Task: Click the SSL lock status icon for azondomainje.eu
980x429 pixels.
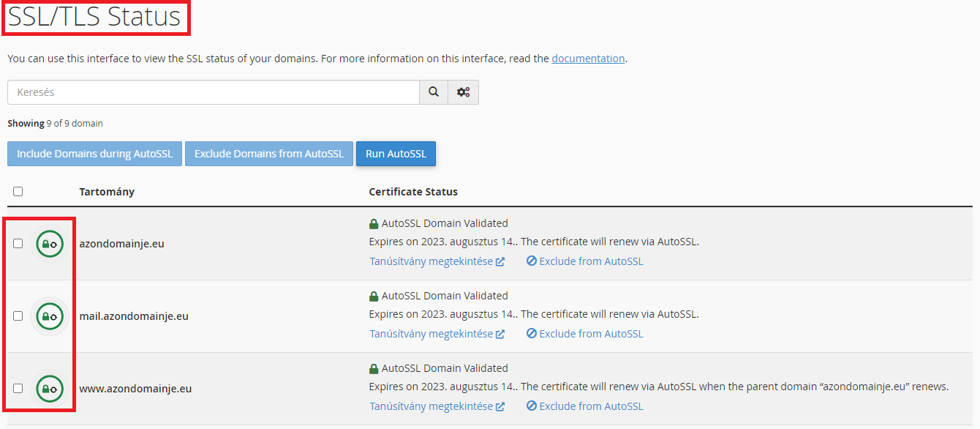Action: coord(50,244)
